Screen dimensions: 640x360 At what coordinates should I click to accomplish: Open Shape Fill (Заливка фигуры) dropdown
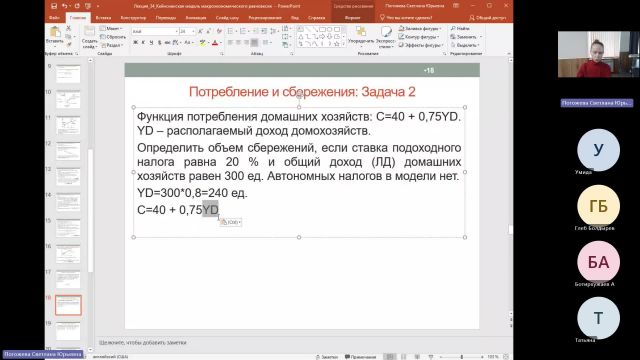coord(420,29)
